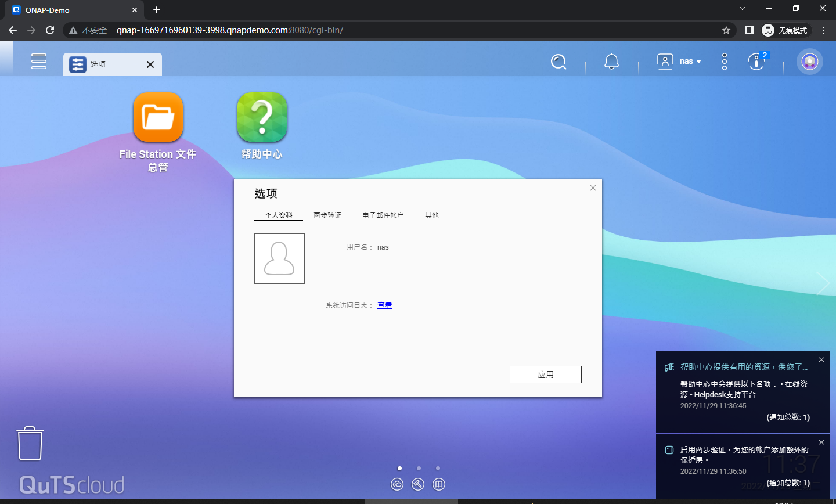Open the File Station desktop icon
Screen dimensions: 836x504
(158, 118)
